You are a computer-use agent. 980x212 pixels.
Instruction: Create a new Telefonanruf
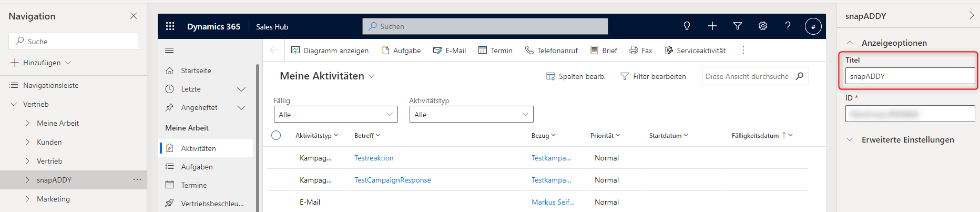click(552, 51)
